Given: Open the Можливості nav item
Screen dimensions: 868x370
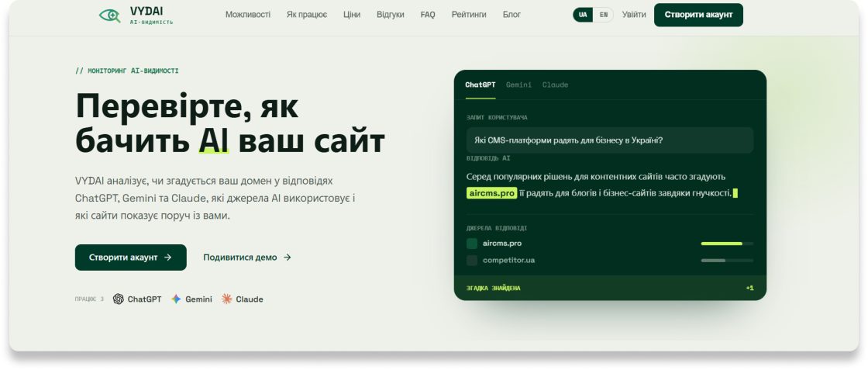Looking at the screenshot, I should click(248, 15).
